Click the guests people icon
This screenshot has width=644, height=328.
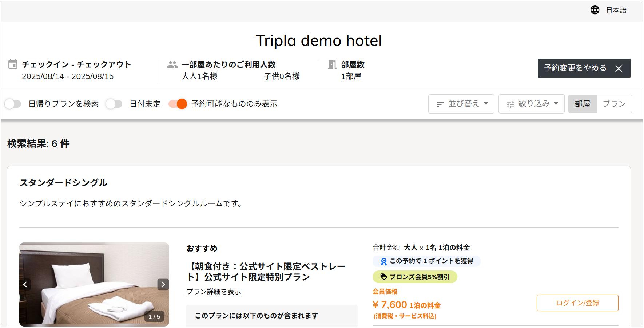click(172, 64)
